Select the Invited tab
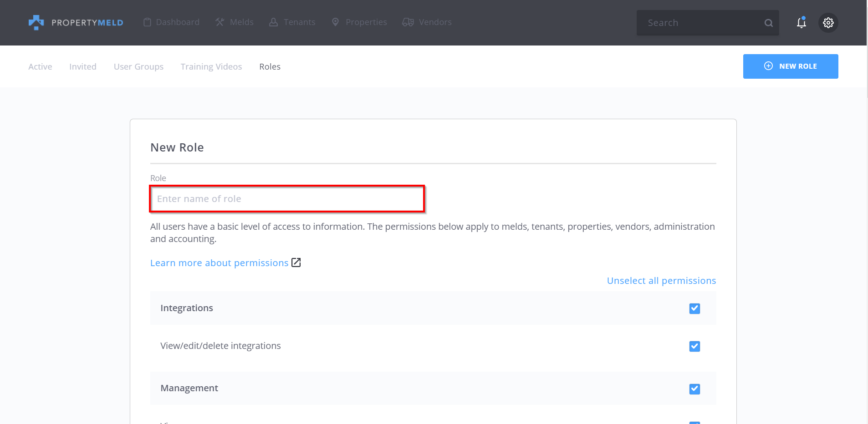 click(x=82, y=67)
